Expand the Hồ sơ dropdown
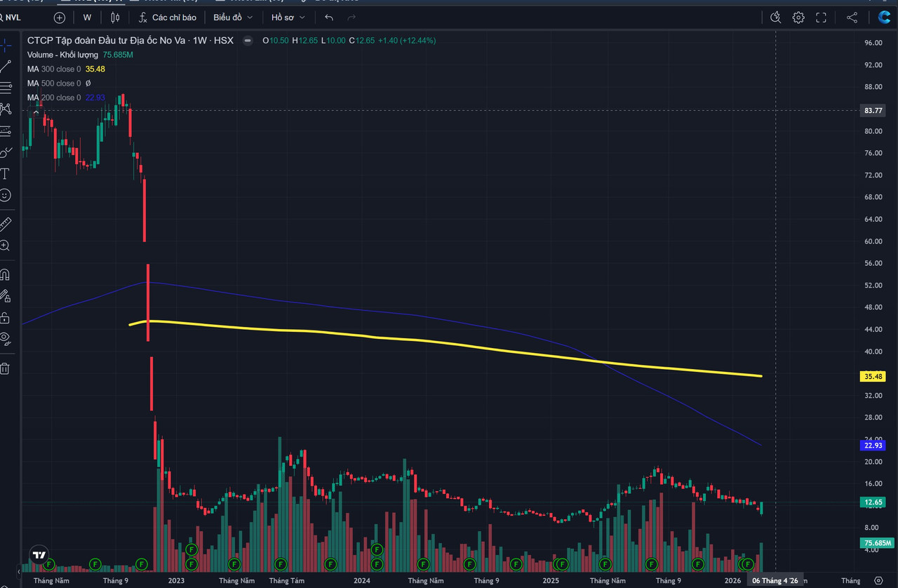Screen dimensions: 898x588 click(288, 18)
